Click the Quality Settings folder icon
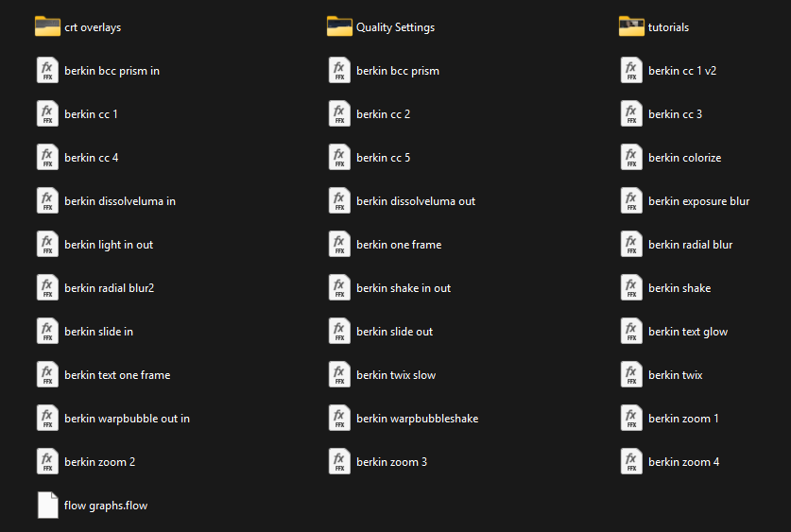 click(339, 26)
